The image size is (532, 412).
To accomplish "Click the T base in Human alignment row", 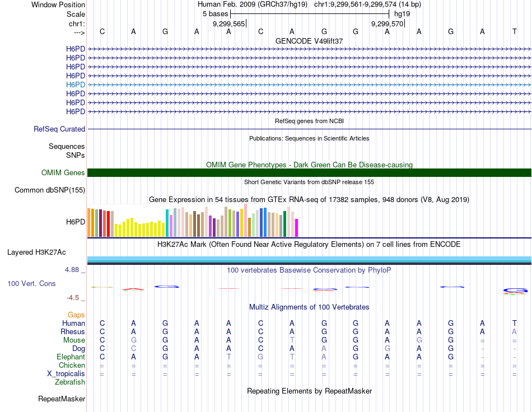I will pyautogui.click(x=515, y=324).
